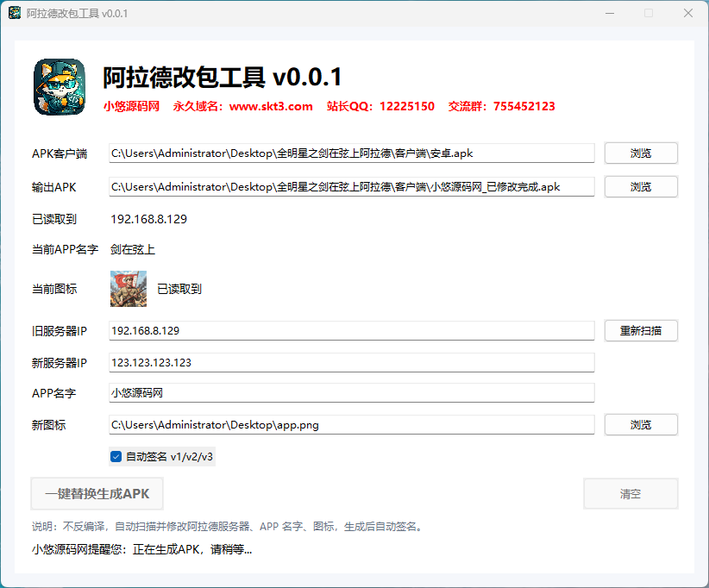Click into the 旧服务器IP field
The height and width of the screenshot is (588, 709).
[351, 331]
